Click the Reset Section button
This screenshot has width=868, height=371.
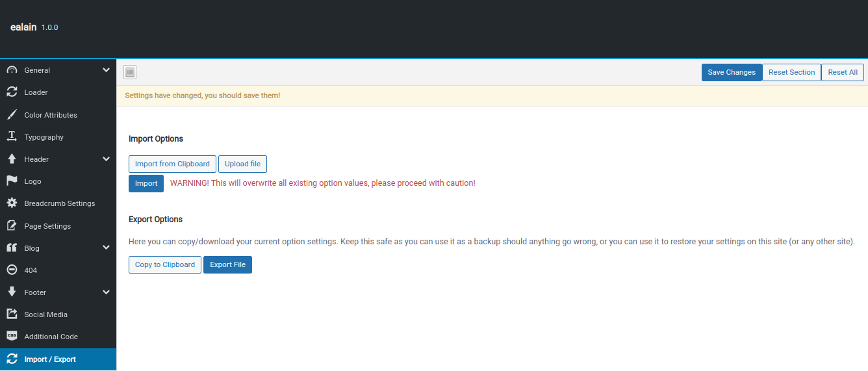click(791, 72)
